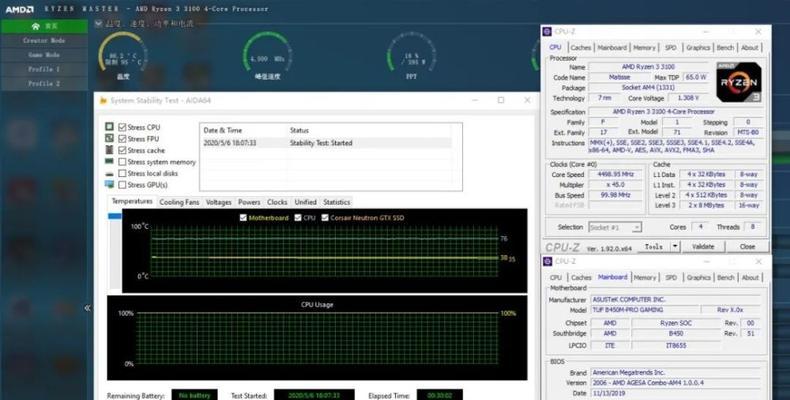Toggle Corsair Neutron GTX SSD graph checkbox
The height and width of the screenshot is (400, 790).
point(325,218)
